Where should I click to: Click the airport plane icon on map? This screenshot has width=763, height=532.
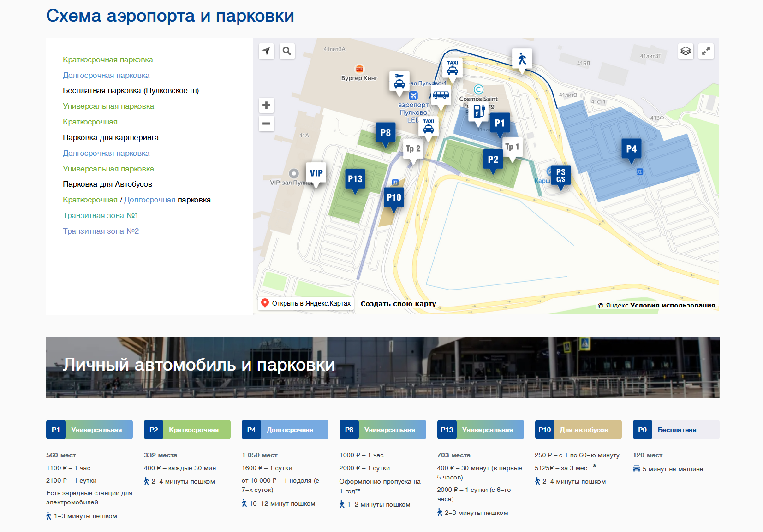(413, 95)
